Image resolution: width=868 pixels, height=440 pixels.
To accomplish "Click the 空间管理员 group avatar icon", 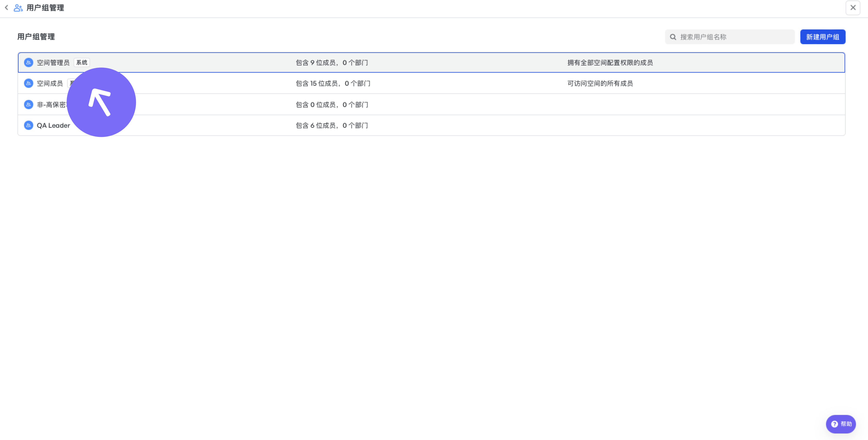I will point(29,63).
